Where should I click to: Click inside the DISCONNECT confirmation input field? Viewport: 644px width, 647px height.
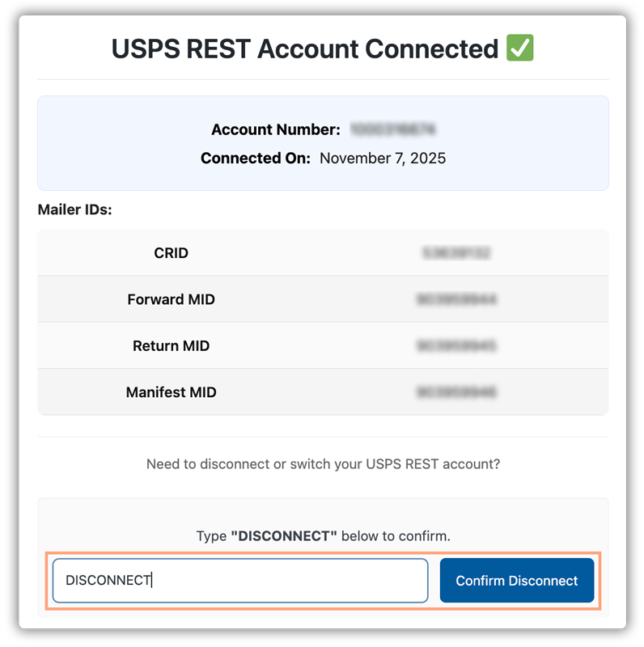(x=239, y=580)
